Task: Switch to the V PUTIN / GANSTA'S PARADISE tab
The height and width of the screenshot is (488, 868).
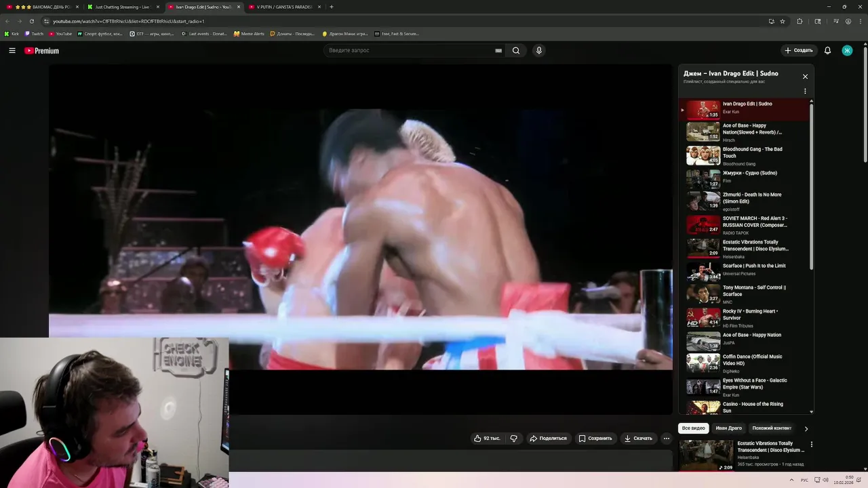Action: tap(285, 7)
